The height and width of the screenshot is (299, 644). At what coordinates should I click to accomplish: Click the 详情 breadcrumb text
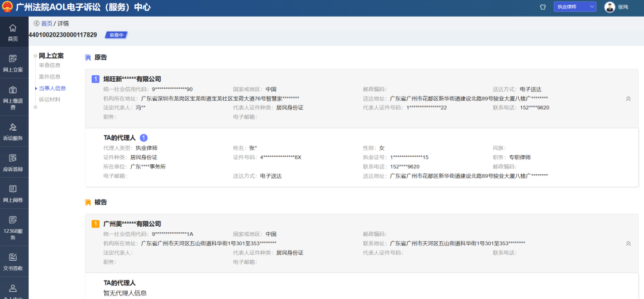coord(63,23)
